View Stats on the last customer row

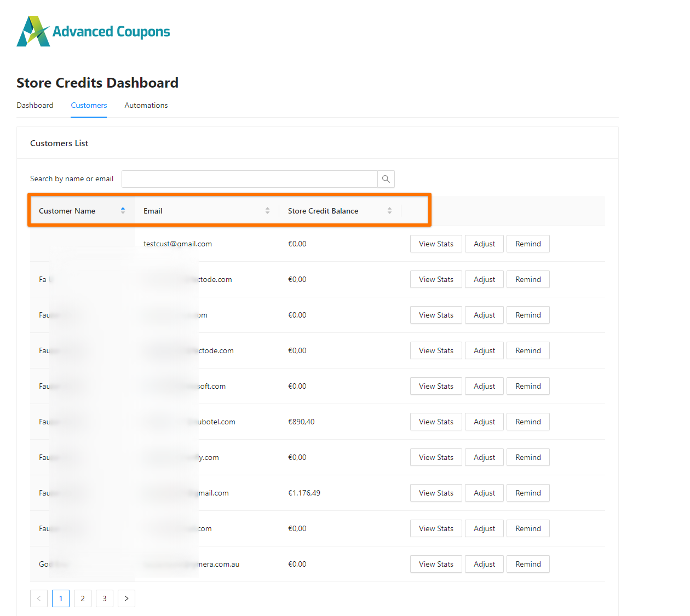(435, 563)
